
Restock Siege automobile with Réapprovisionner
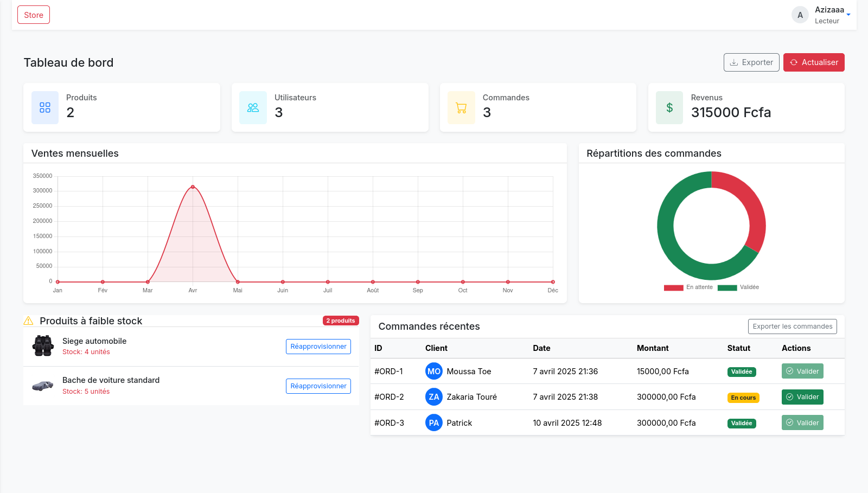(x=318, y=347)
